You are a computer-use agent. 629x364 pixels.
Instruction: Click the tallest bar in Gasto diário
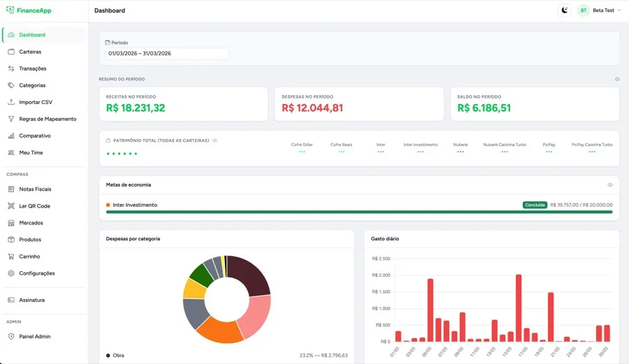[x=519, y=308]
